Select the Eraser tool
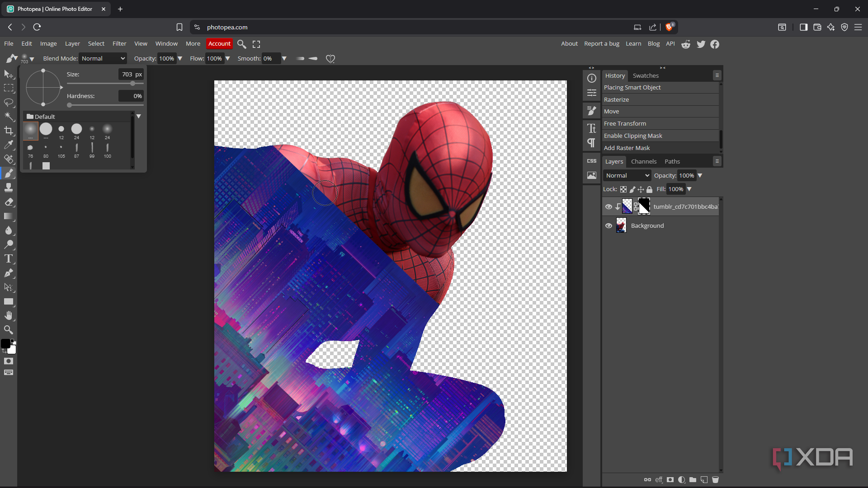The width and height of the screenshot is (868, 488). point(9,202)
